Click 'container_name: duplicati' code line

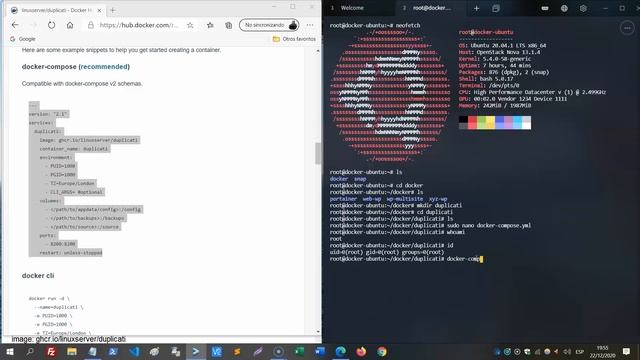coord(74,149)
